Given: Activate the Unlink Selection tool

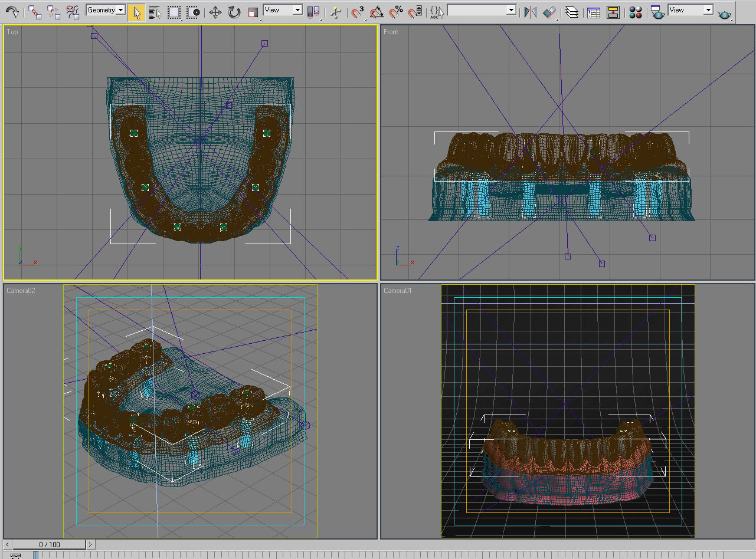Looking at the screenshot, I should [x=54, y=12].
